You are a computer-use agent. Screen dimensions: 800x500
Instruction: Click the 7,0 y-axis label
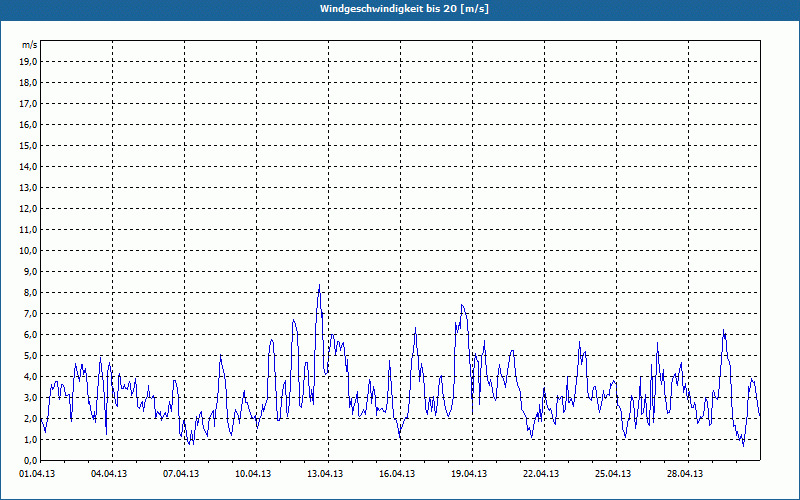tap(30, 313)
